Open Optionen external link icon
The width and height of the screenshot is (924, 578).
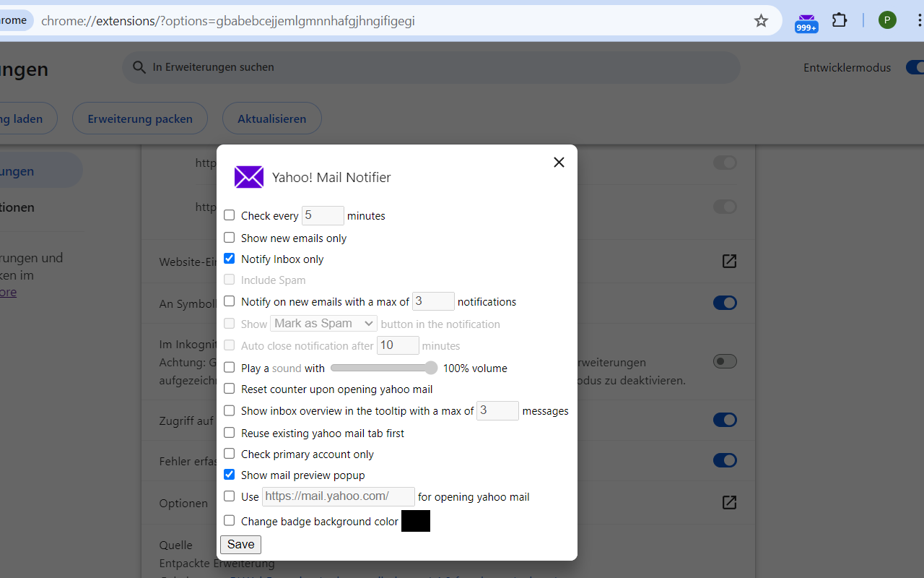pyautogui.click(x=729, y=502)
